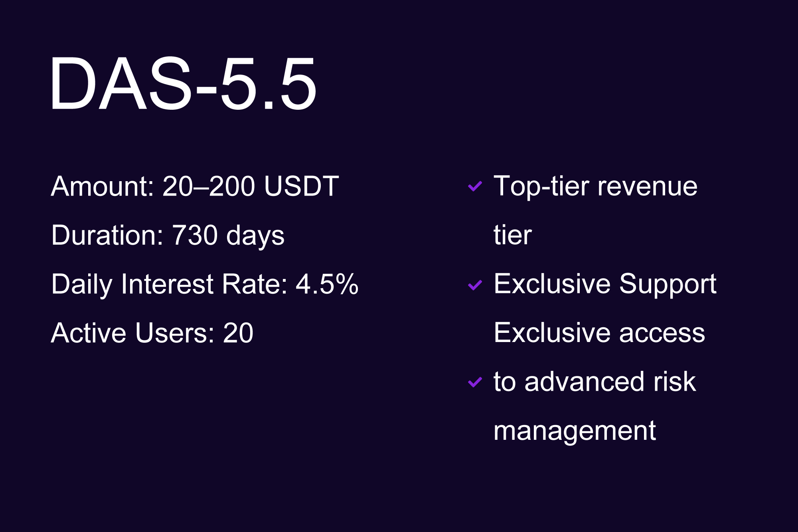Click the Daily Interest Rate label

click(169, 284)
